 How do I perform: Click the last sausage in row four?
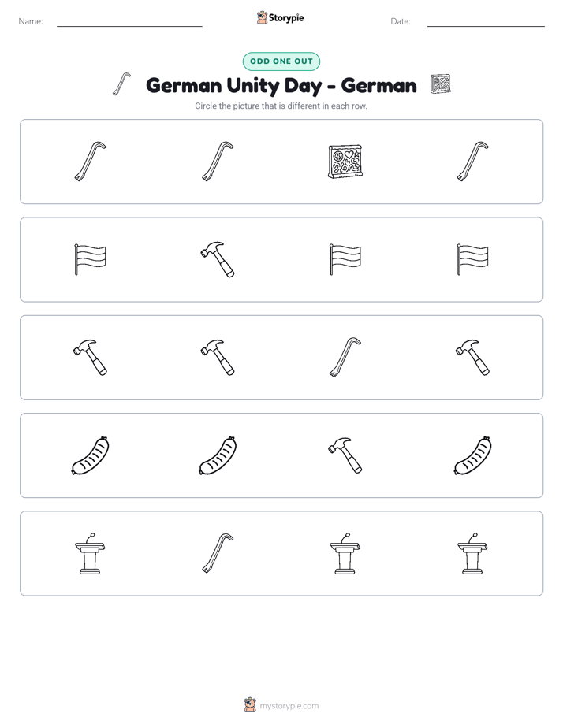[x=472, y=455]
